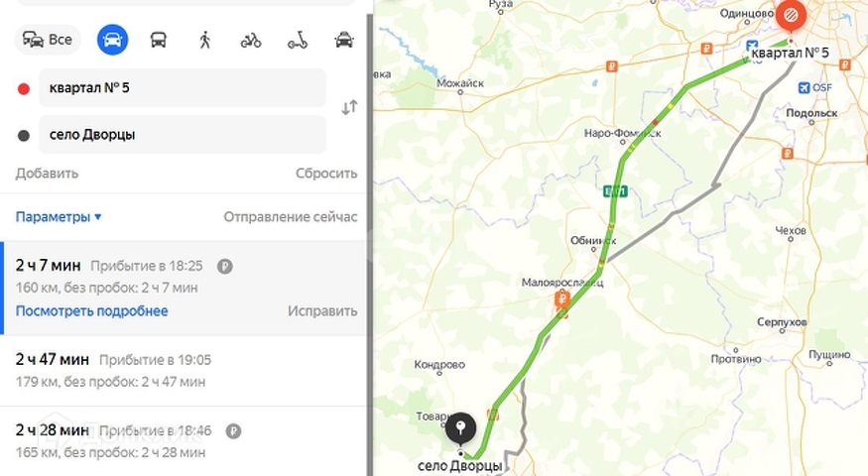Open the 'Отправление сейчас' departure time selector
Screen dimensions: 868x476
(290, 217)
